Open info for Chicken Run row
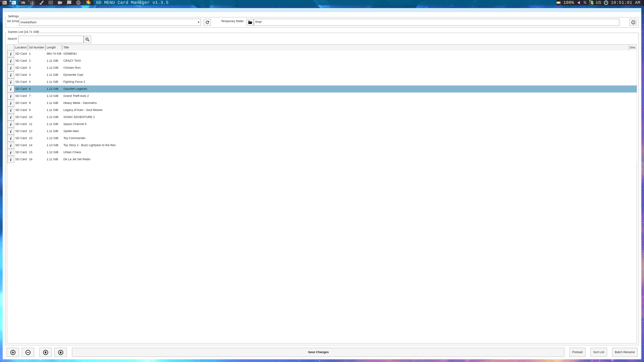 click(x=11, y=68)
